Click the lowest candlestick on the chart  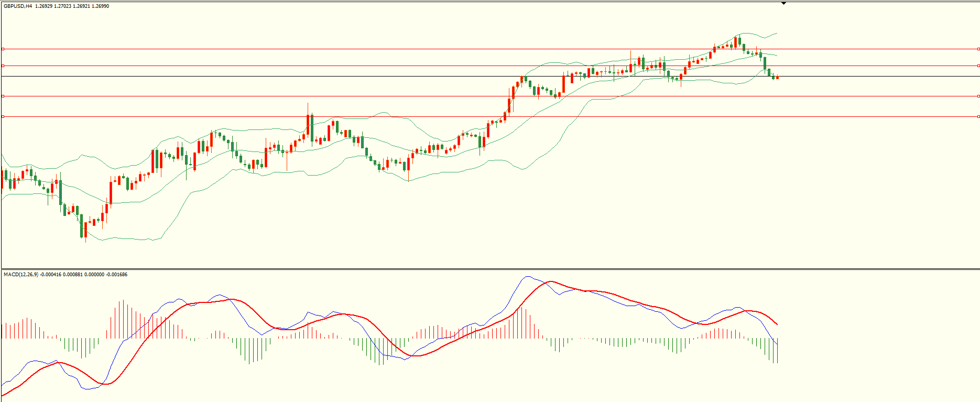coord(85,230)
